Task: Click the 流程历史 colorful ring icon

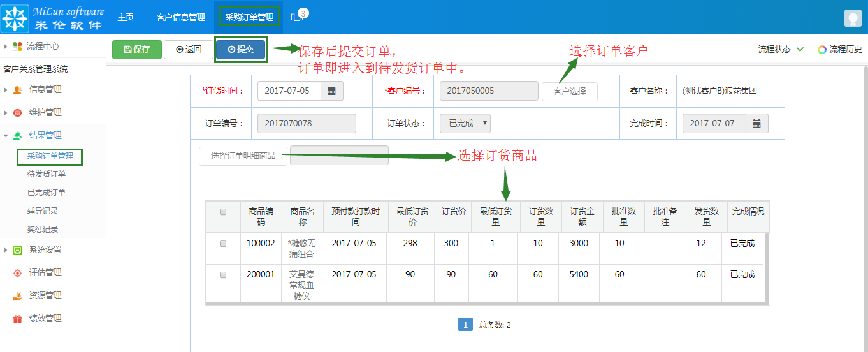Action: point(822,50)
